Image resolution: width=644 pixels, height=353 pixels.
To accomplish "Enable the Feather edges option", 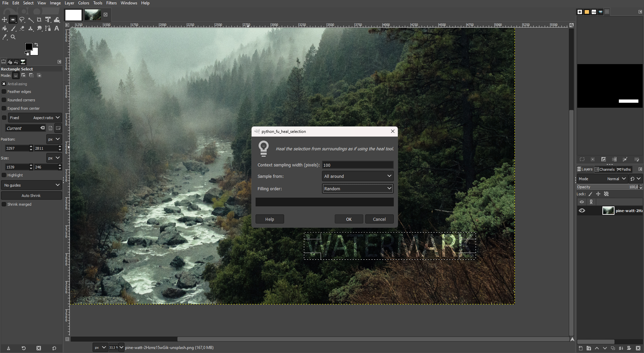I will (x=3, y=92).
